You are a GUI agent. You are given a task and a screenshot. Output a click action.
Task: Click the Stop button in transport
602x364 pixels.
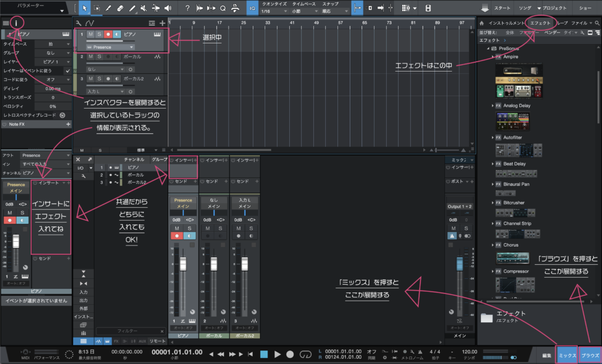click(x=264, y=354)
